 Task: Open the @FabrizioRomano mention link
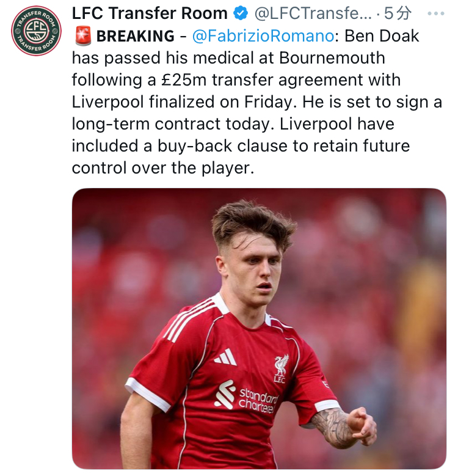point(263,36)
